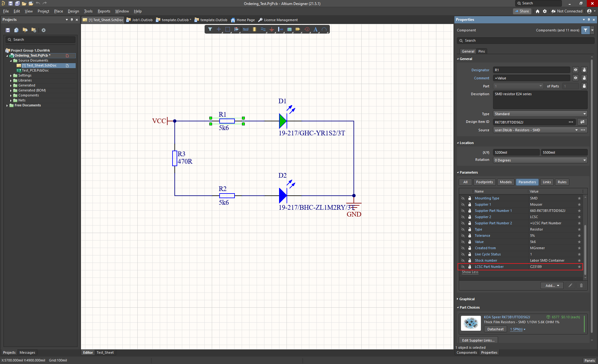Screen dimensions: 598x364
Task: Click the Edit Supplier Links button
Action: (x=478, y=340)
